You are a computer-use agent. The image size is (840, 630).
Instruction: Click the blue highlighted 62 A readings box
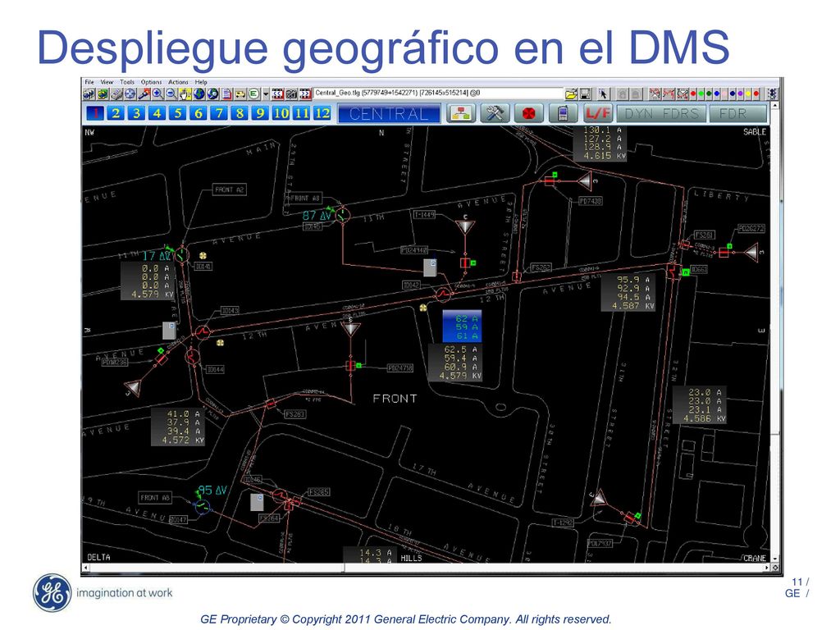point(462,326)
